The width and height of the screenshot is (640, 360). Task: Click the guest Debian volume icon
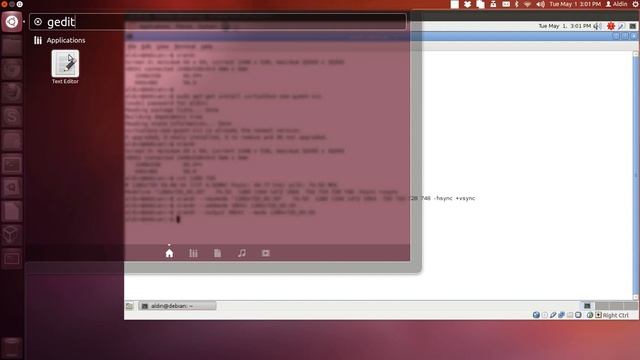[x=598, y=26]
